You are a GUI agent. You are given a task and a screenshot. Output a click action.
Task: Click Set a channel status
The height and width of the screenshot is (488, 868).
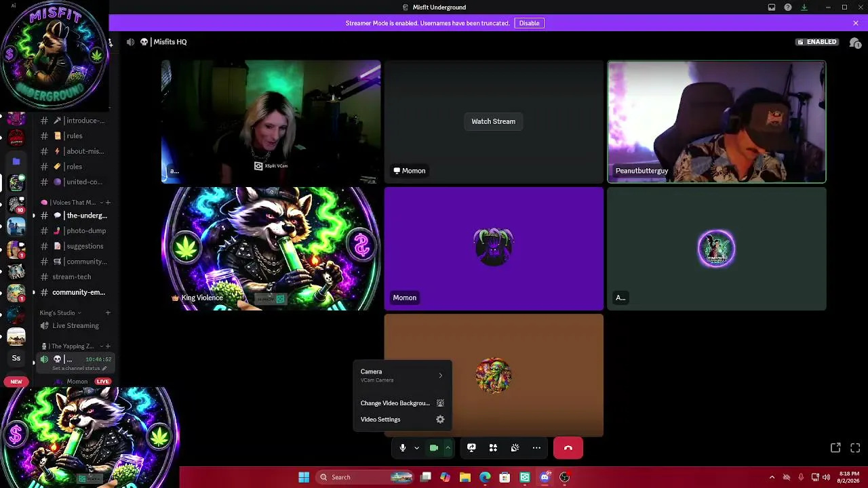79,368
